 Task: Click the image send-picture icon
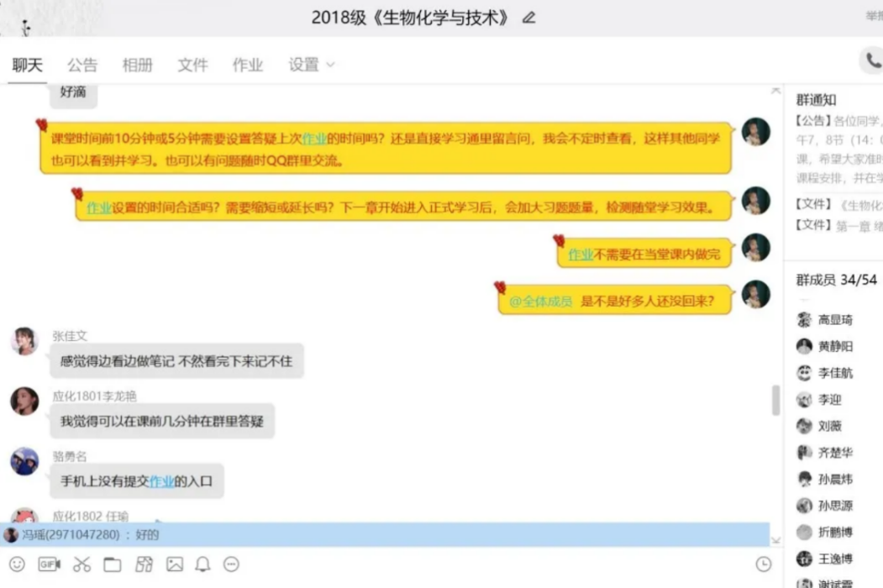[175, 564]
